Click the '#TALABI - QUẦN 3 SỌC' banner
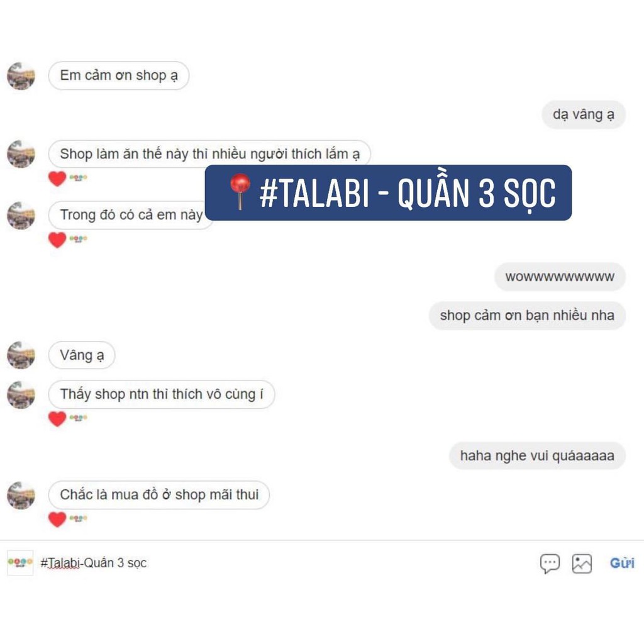Viewport: 644px width, 644px height. 388,192
